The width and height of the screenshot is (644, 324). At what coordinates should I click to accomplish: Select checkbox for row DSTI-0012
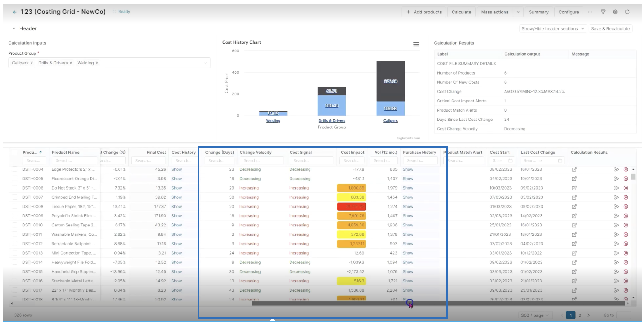(x=14, y=244)
